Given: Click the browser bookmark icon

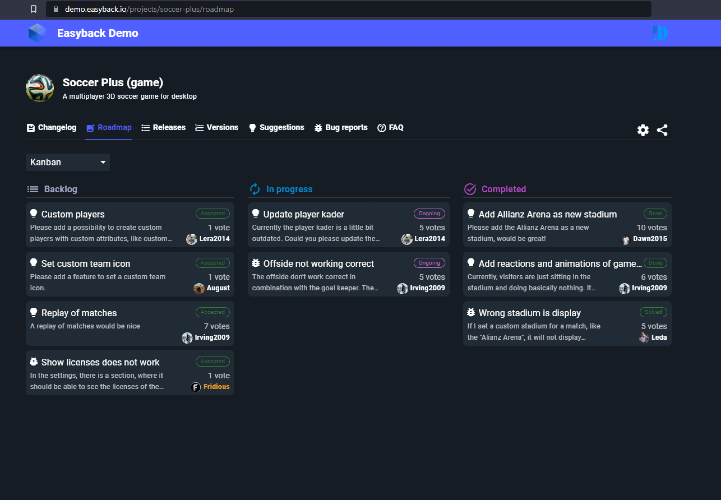Looking at the screenshot, I should click(x=34, y=9).
